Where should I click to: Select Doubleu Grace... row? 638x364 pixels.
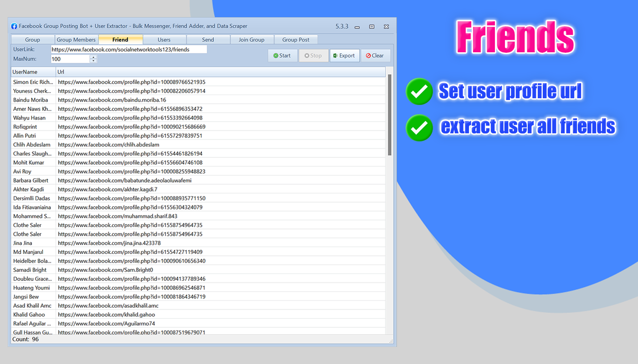[198, 279]
